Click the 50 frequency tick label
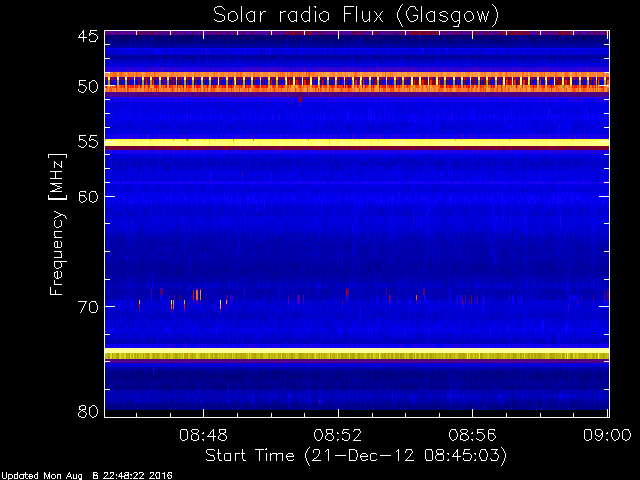Screen dimensions: 640x480 click(x=88, y=87)
